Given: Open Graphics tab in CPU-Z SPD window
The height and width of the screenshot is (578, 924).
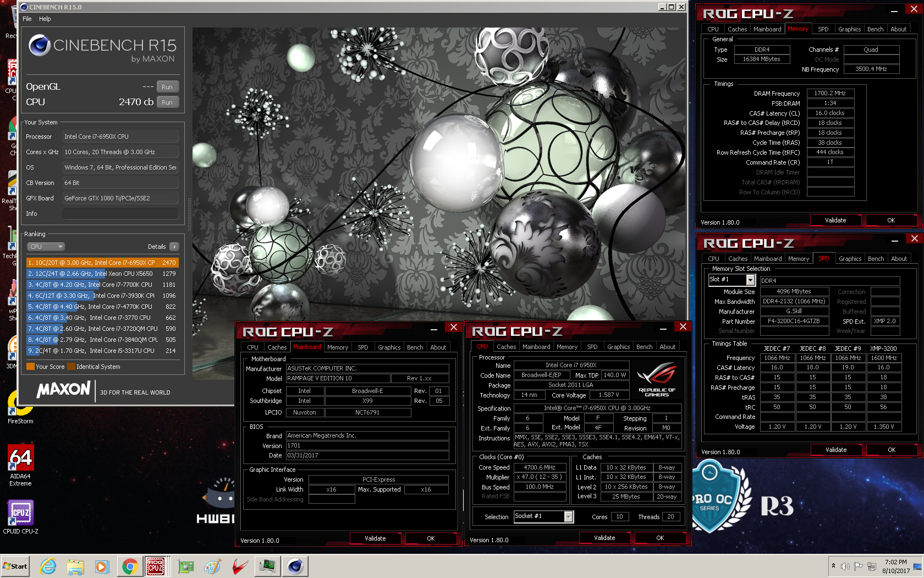Looking at the screenshot, I should click(850, 259).
